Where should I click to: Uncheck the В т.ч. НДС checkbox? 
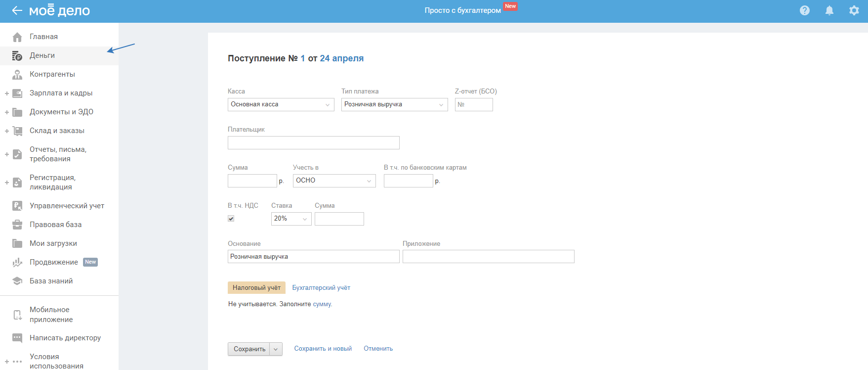coord(231,219)
